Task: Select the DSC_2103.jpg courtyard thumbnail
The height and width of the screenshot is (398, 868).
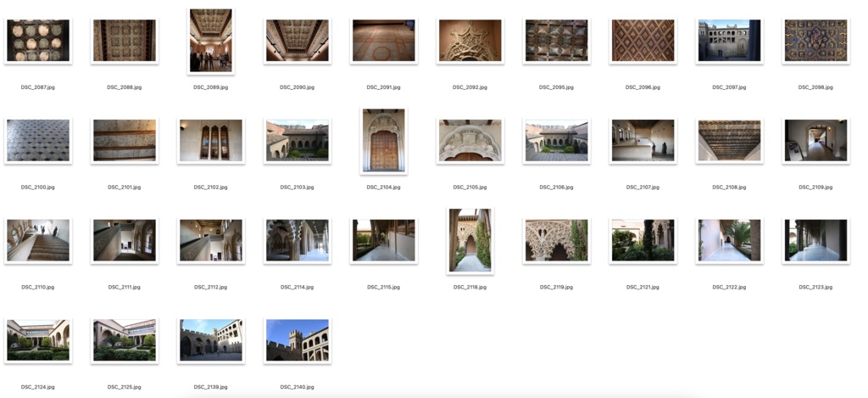Action: coord(298,140)
